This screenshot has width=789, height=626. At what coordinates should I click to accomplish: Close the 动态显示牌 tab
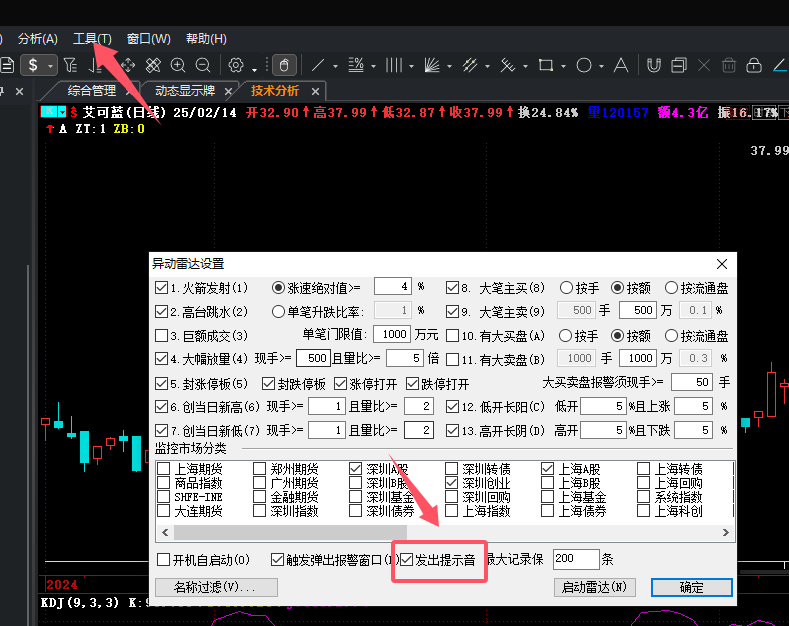click(228, 91)
